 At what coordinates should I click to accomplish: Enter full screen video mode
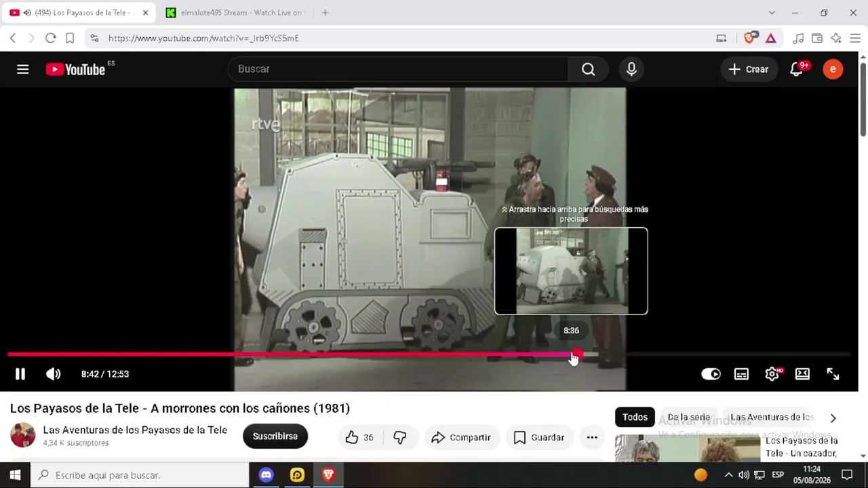click(x=833, y=374)
